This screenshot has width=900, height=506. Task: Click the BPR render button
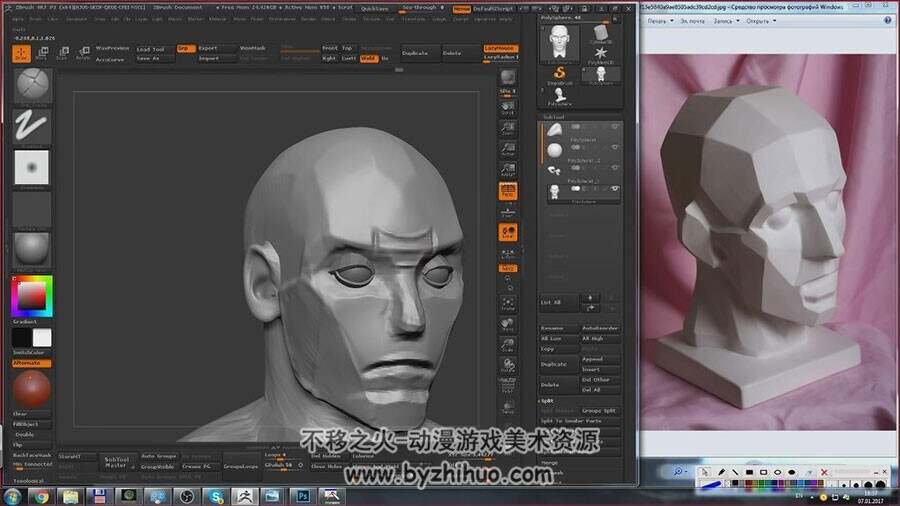click(508, 77)
